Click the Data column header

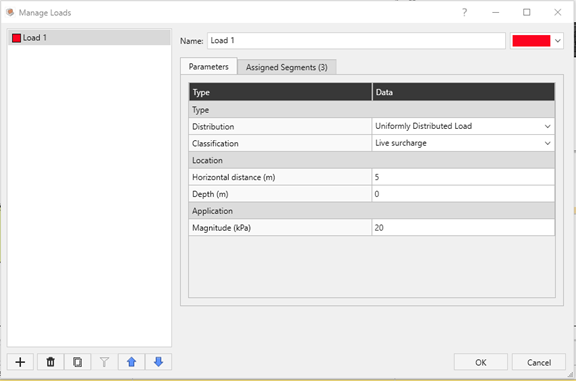pyautogui.click(x=463, y=92)
